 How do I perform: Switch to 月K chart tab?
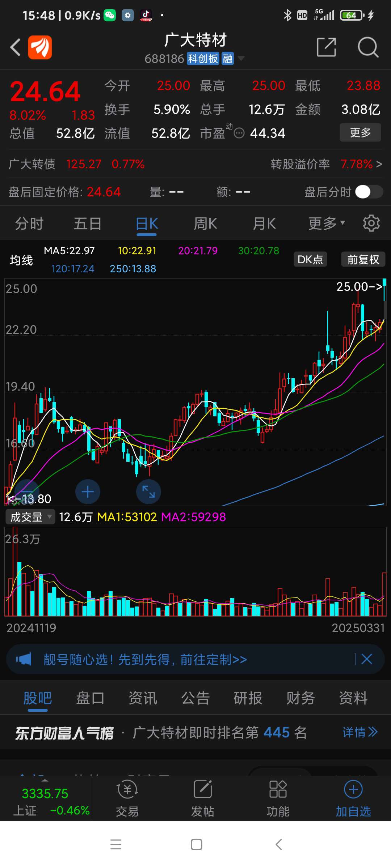click(264, 224)
